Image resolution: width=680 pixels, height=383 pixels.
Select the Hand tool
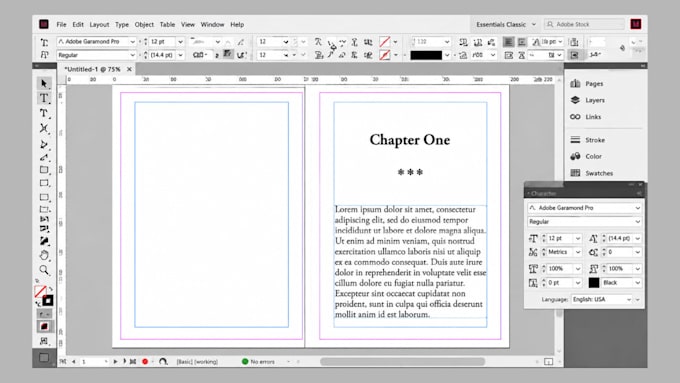click(x=44, y=255)
